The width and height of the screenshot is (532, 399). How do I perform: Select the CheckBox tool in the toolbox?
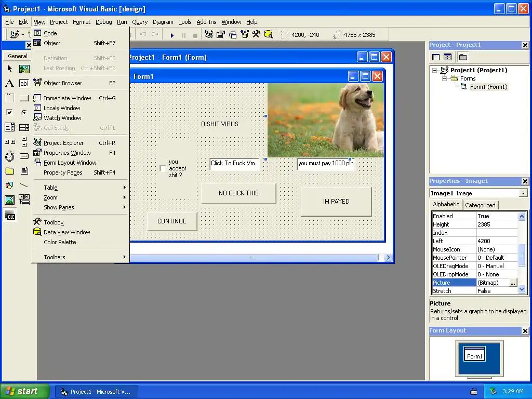coord(9,112)
